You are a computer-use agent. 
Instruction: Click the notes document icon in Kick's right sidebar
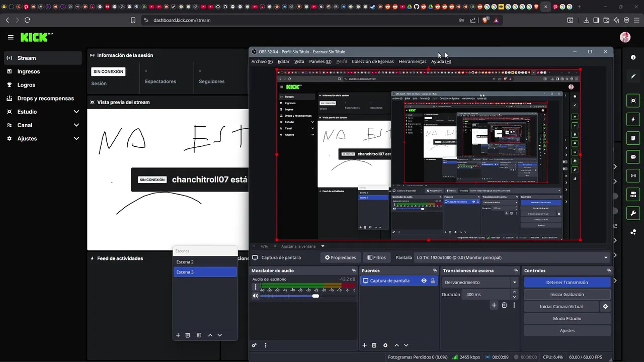click(x=633, y=138)
